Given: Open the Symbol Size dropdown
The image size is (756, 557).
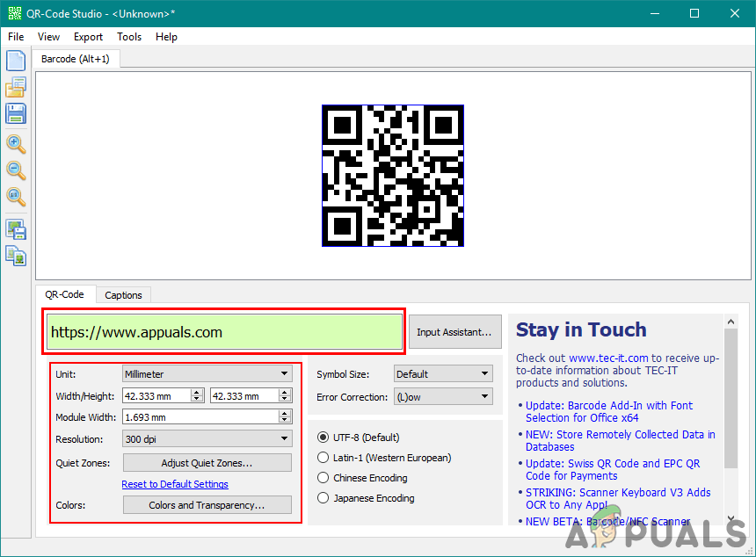Looking at the screenshot, I should (443, 374).
